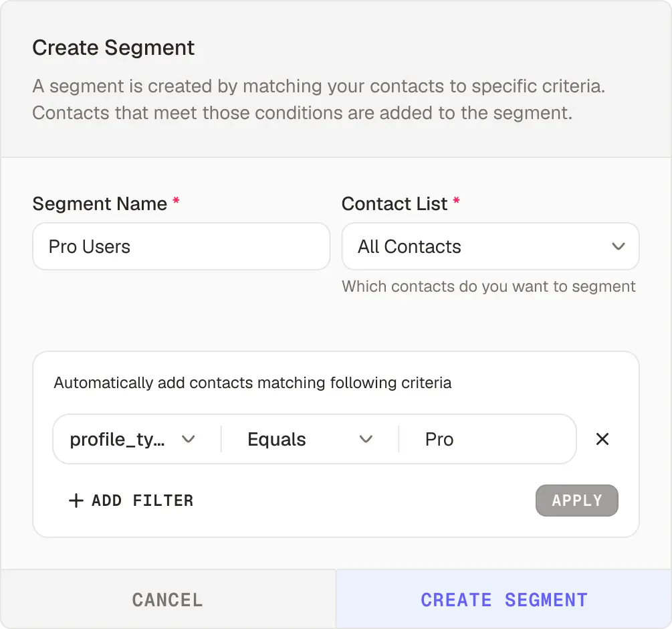Click the Contact List label

[x=395, y=203]
